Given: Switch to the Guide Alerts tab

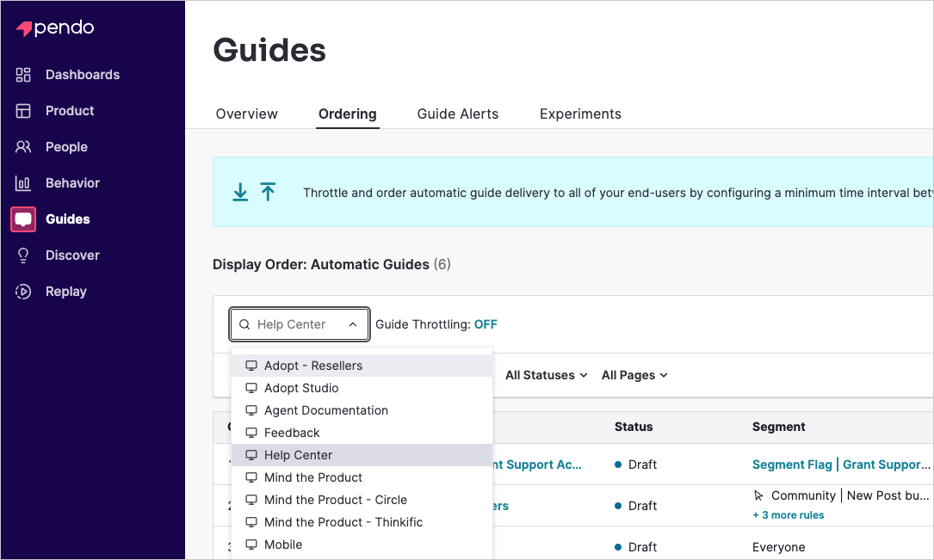Looking at the screenshot, I should (x=457, y=114).
